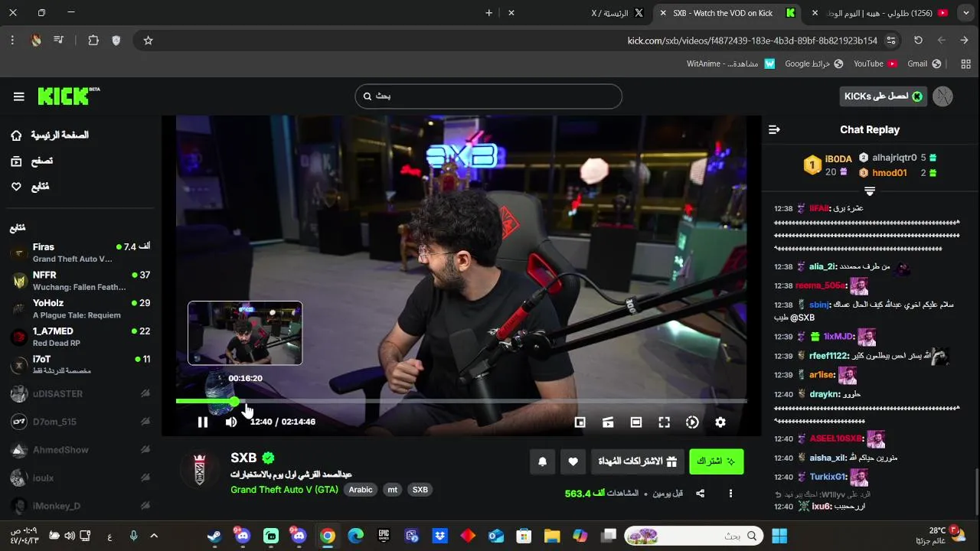Click the 00:16:20 preview thumbnail

[x=245, y=333]
